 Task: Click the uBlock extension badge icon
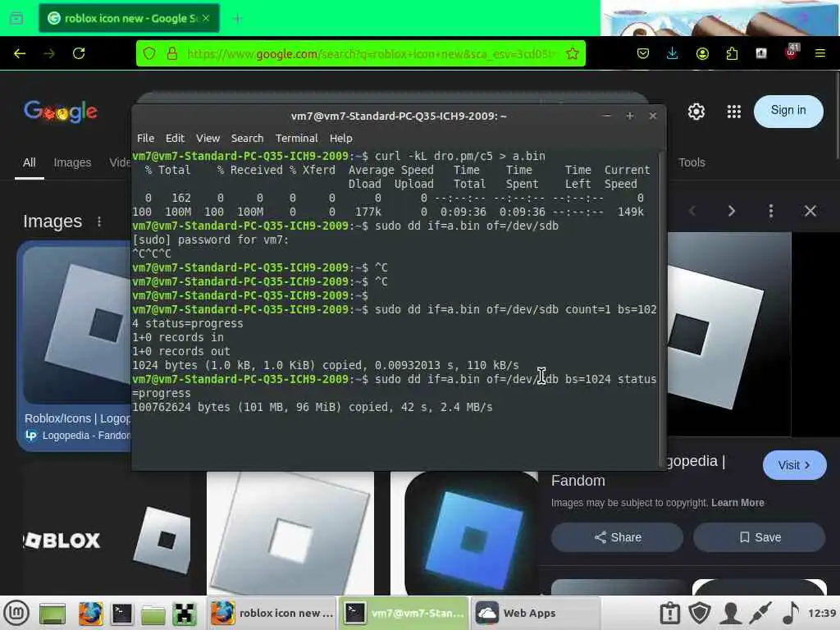tap(791, 52)
